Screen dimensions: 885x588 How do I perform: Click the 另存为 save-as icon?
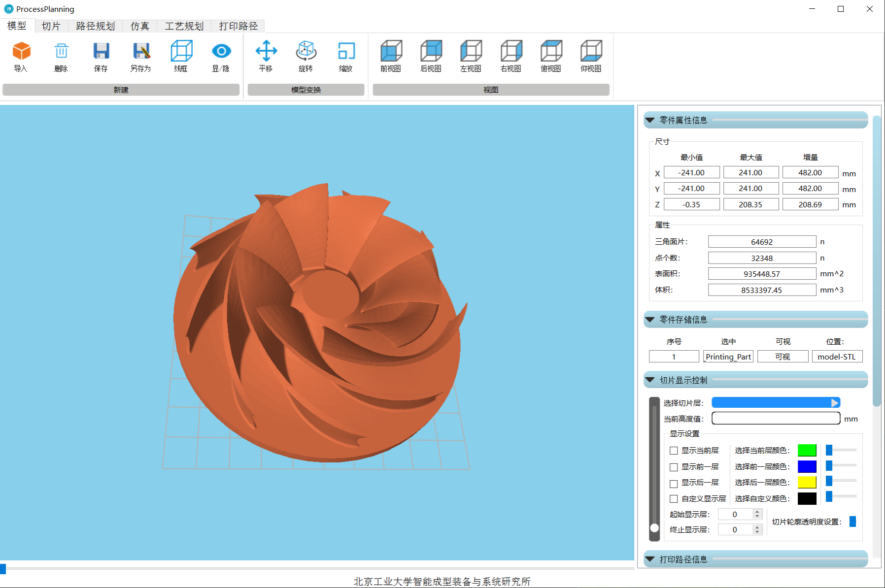[x=141, y=52]
